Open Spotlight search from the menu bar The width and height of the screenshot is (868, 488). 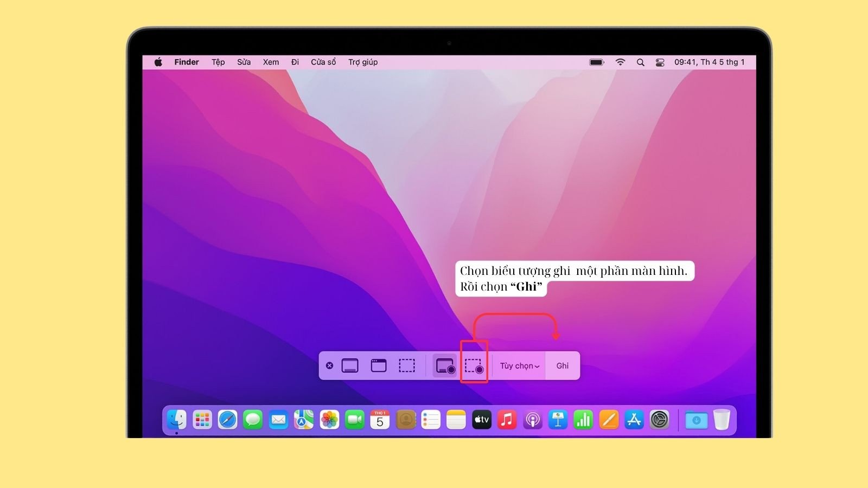(641, 62)
